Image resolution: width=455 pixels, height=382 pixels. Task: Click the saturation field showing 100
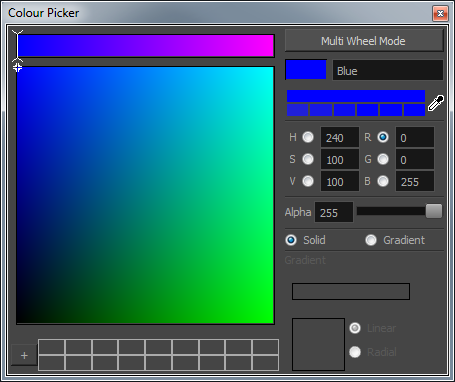point(340,159)
